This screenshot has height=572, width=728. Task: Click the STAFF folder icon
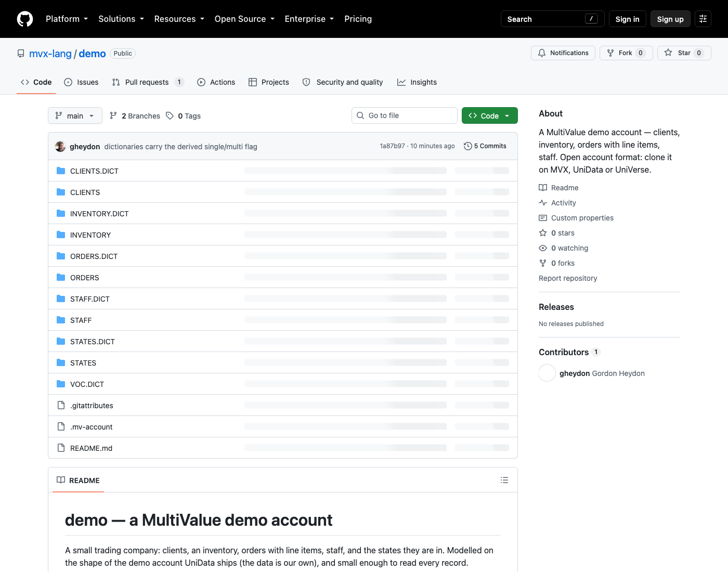click(61, 320)
